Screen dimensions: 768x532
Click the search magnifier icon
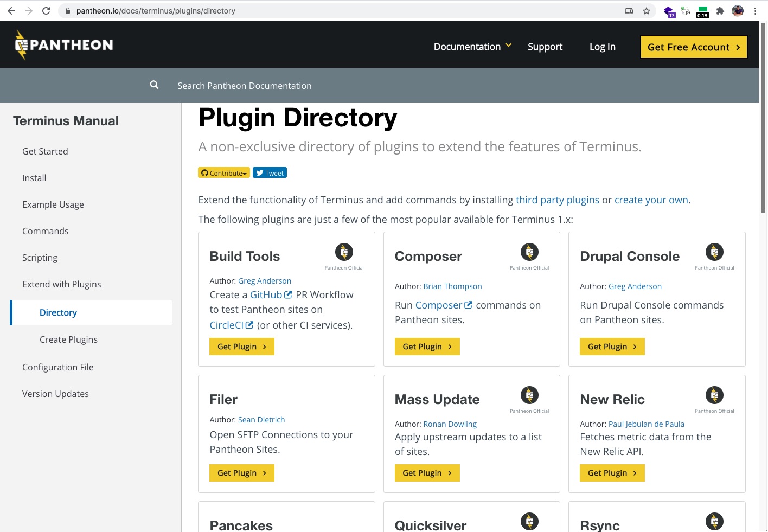click(155, 85)
